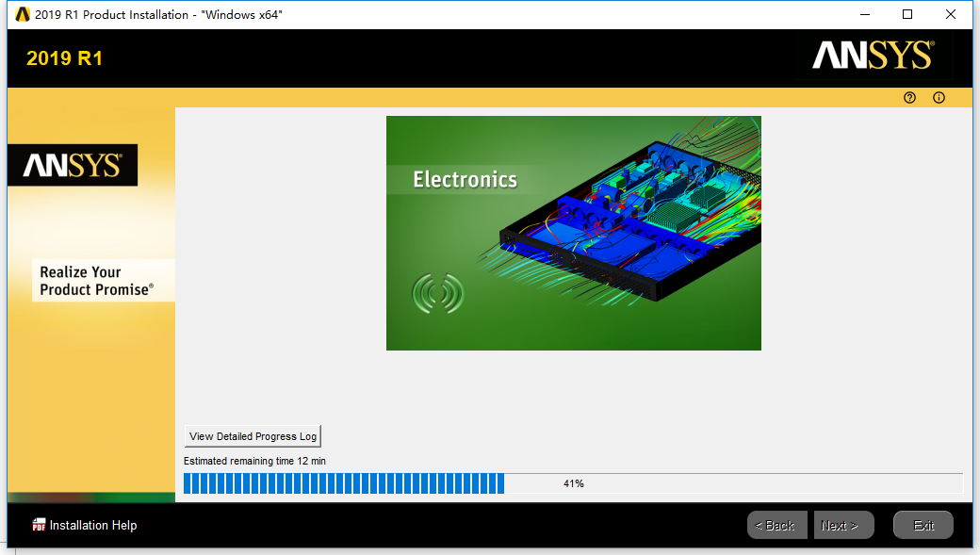Maximize the installation window

tap(907, 14)
